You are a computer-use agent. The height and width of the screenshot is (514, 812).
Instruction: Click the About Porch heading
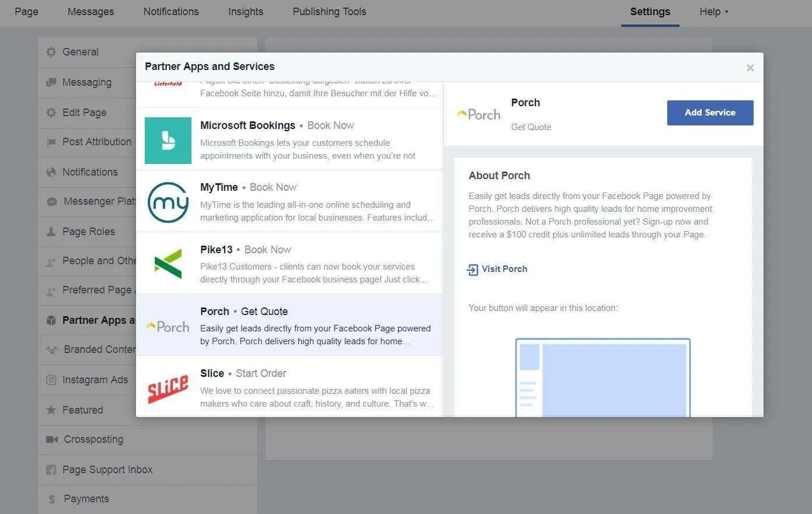[499, 176]
